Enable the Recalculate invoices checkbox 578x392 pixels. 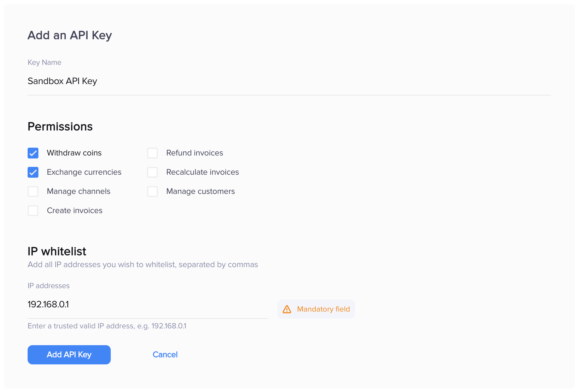tap(152, 172)
